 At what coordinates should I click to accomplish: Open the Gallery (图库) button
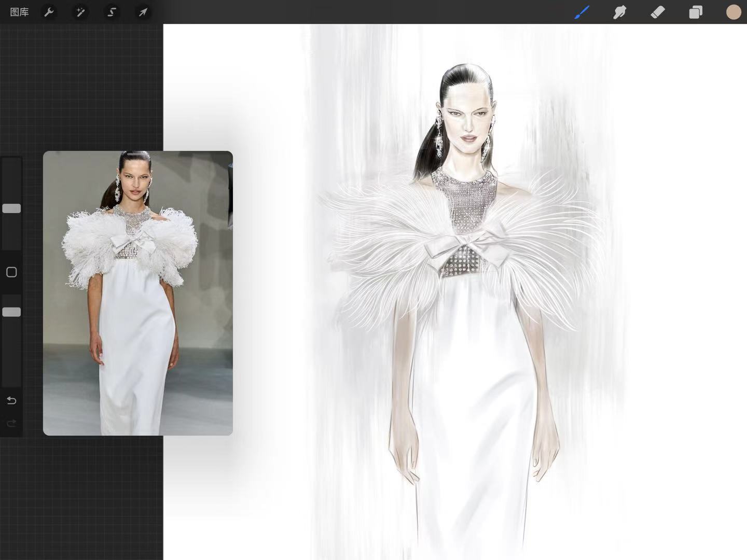coord(19,12)
